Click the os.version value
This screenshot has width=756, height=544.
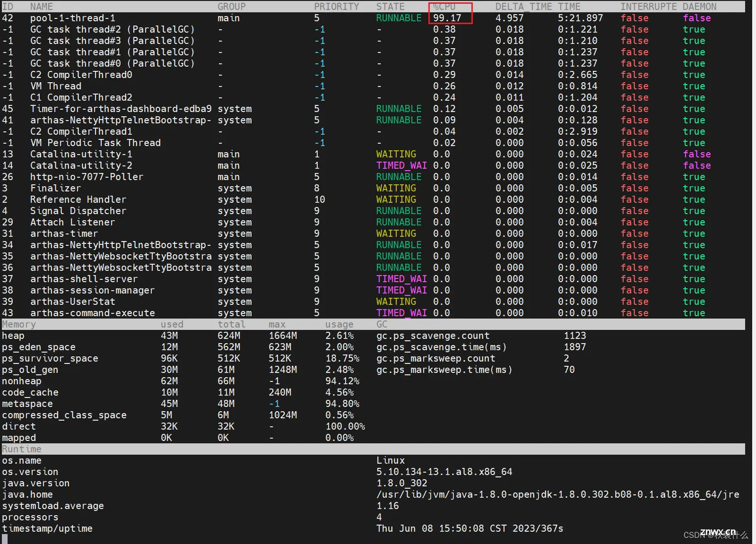point(444,472)
